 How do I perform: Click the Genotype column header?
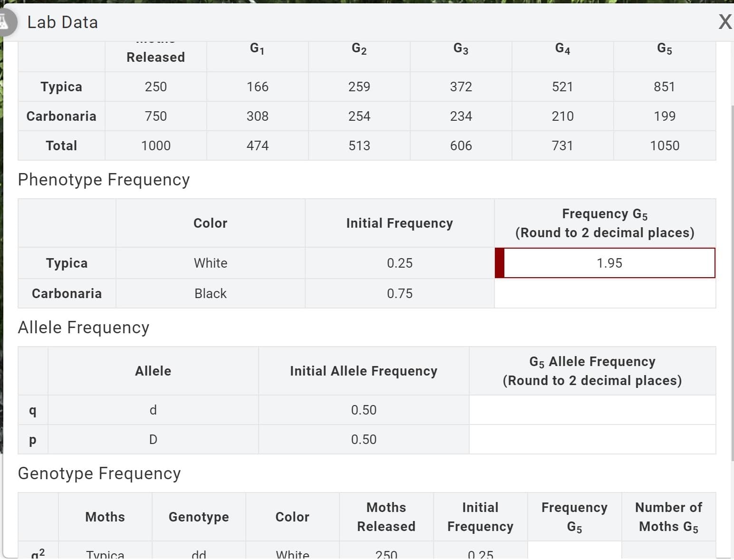pyautogui.click(x=199, y=517)
